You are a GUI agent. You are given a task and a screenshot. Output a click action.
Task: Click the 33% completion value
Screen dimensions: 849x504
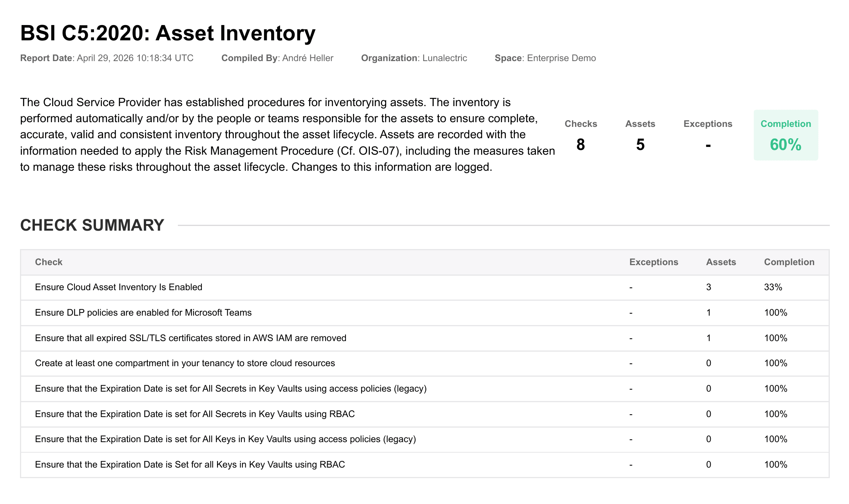tap(773, 287)
